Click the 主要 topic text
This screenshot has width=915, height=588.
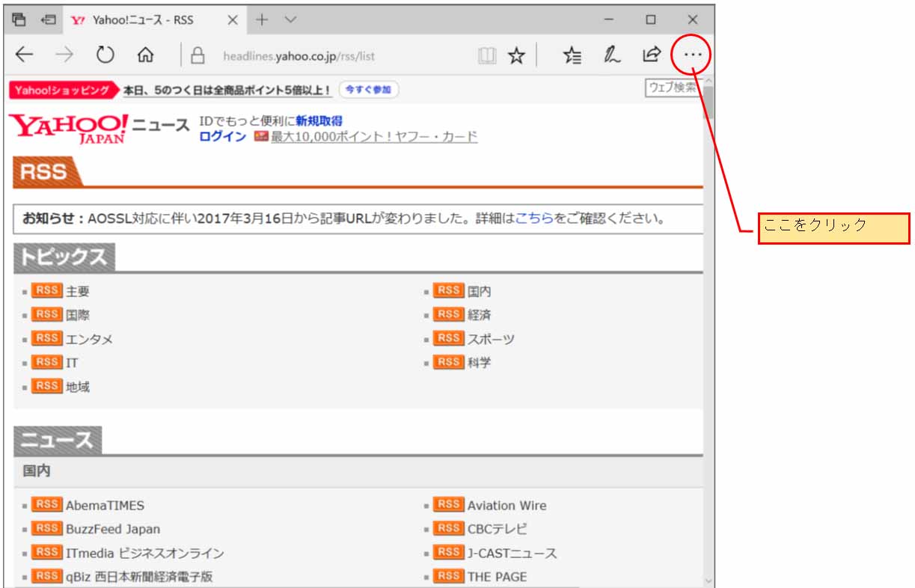click(x=78, y=291)
